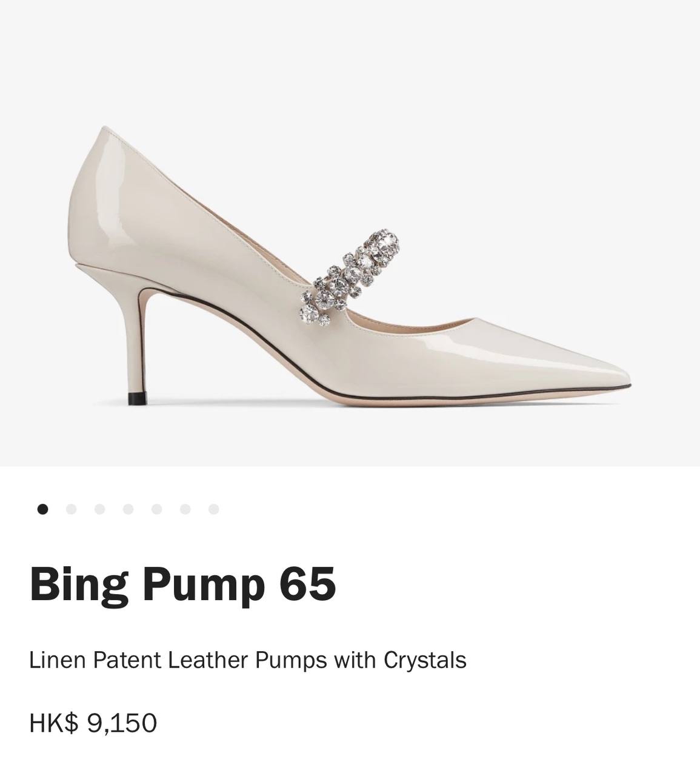Click the number 65 in the title
This screenshot has height=776, width=700.
click(307, 584)
